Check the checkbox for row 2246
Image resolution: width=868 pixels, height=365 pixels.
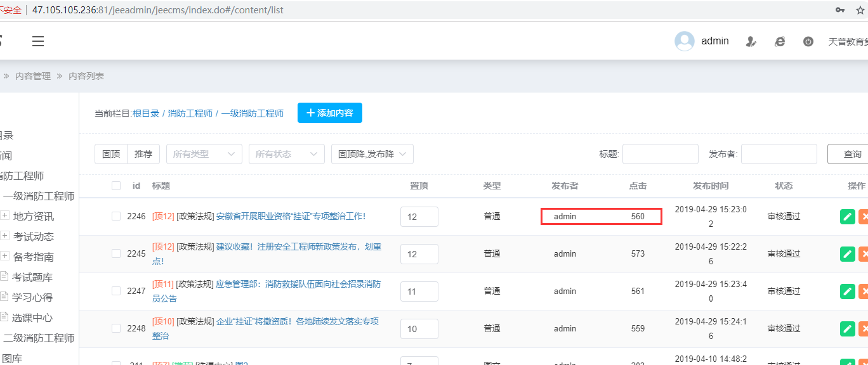point(116,216)
